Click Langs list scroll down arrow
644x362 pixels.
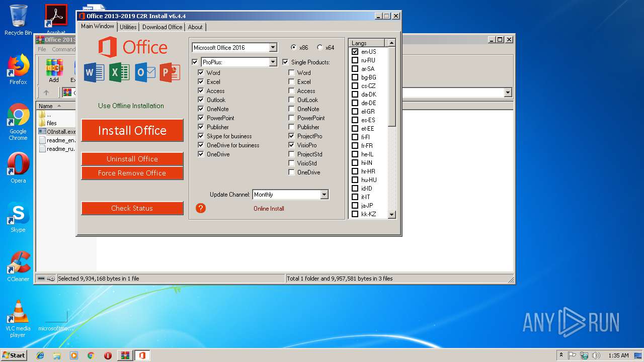coord(392,215)
